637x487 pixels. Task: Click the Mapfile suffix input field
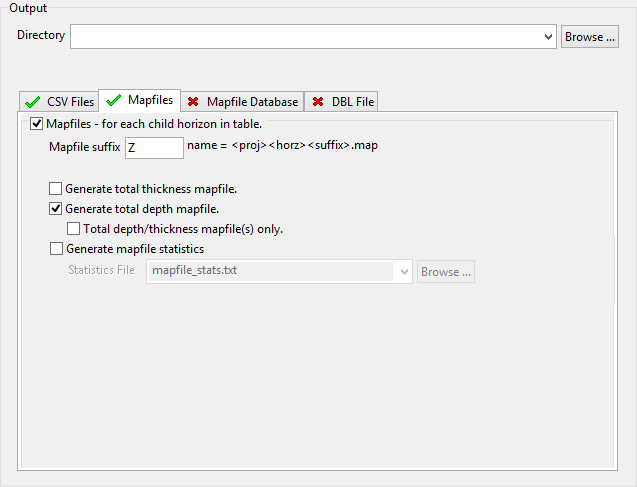(154, 148)
